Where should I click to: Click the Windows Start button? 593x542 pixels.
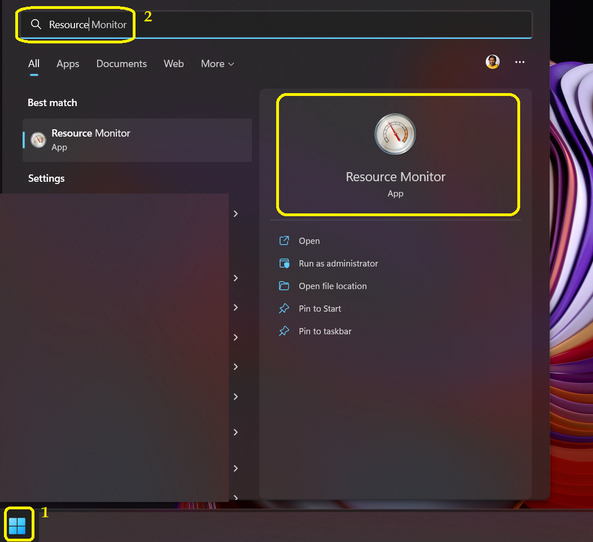[17, 526]
